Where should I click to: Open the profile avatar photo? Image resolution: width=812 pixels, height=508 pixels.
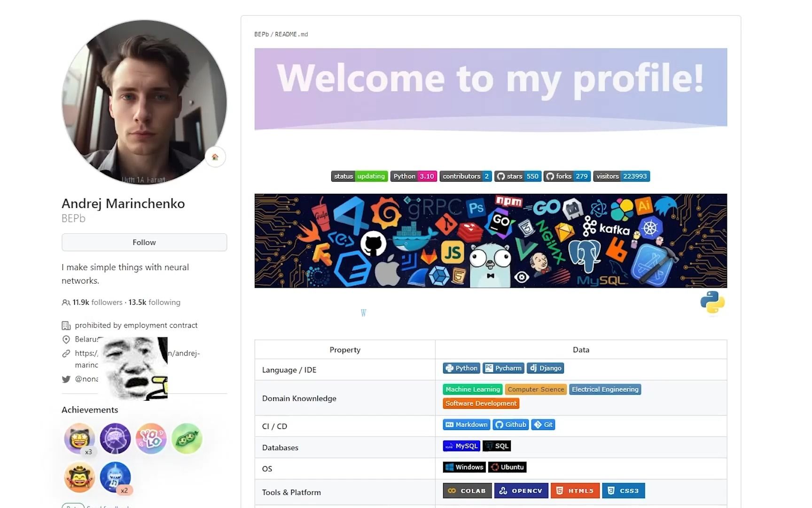click(144, 102)
